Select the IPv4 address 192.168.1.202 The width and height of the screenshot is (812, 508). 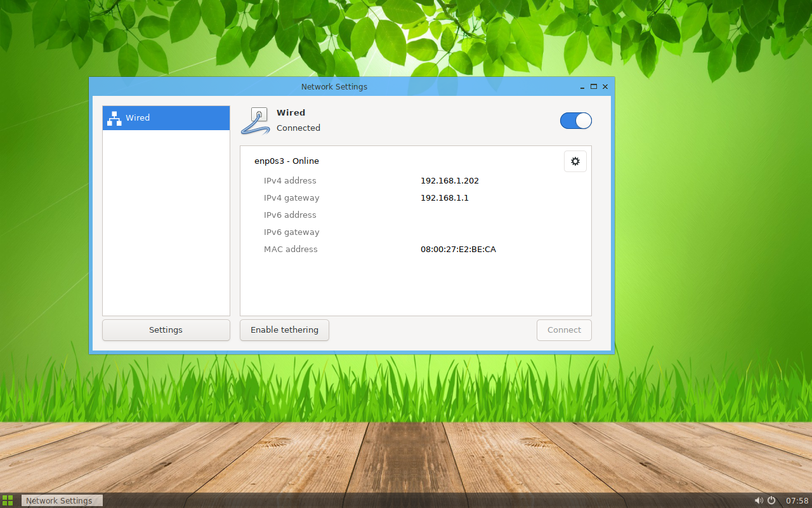(x=450, y=180)
